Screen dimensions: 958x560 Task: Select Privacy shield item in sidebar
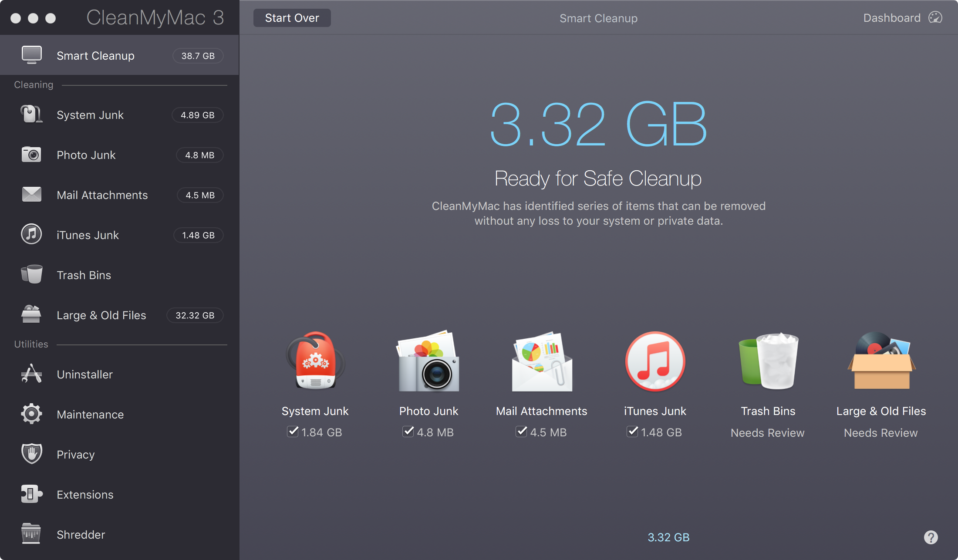click(x=75, y=455)
